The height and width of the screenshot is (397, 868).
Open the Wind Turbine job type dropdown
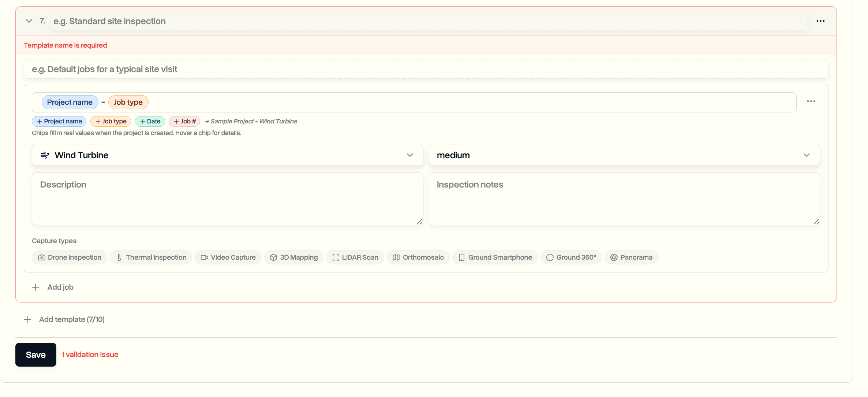coord(228,155)
